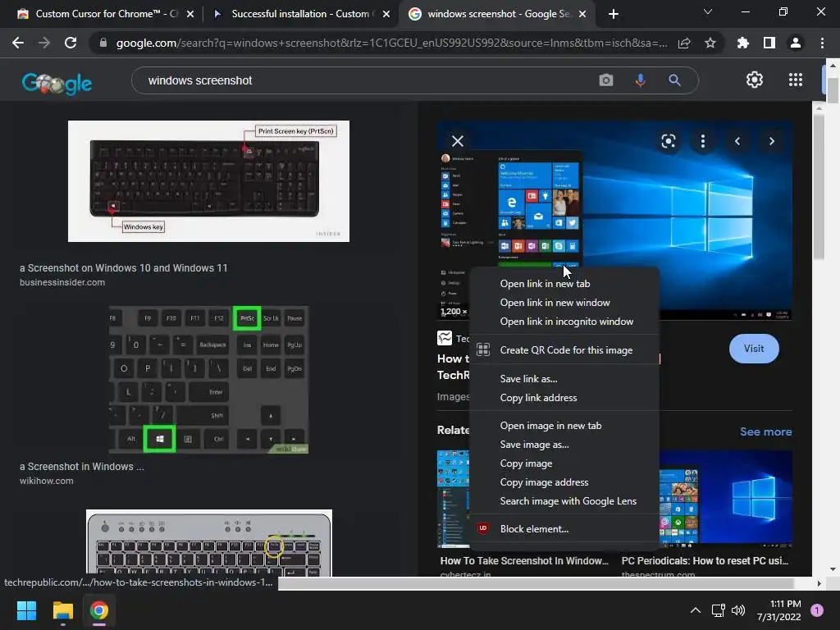Click the Google Lens icon in preview

pos(668,141)
